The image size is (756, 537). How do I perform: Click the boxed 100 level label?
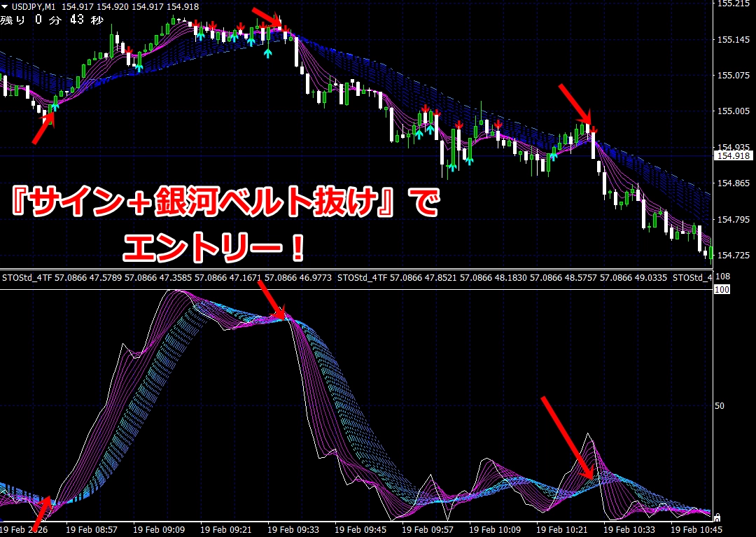722,289
